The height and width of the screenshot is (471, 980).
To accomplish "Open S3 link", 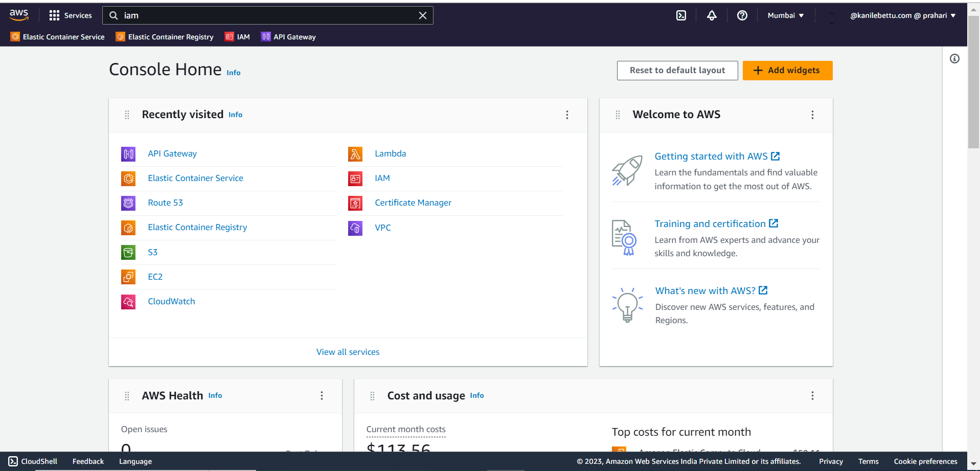I will coord(153,252).
